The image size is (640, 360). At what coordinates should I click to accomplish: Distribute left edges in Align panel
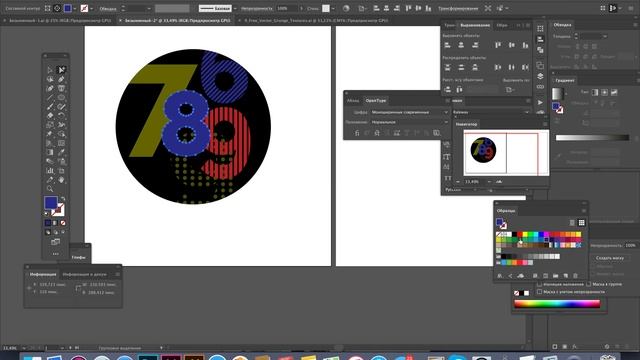(498, 67)
